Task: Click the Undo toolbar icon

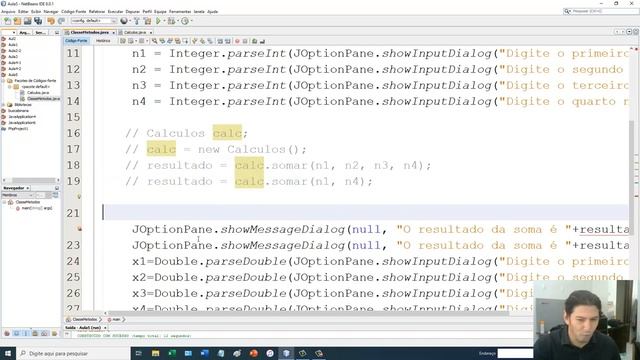Action: click(x=51, y=21)
